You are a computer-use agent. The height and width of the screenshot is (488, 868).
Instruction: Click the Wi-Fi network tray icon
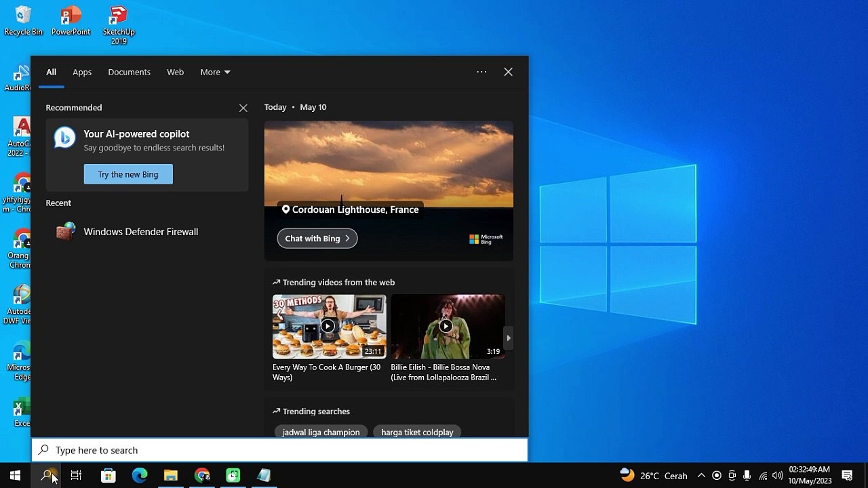click(x=763, y=475)
